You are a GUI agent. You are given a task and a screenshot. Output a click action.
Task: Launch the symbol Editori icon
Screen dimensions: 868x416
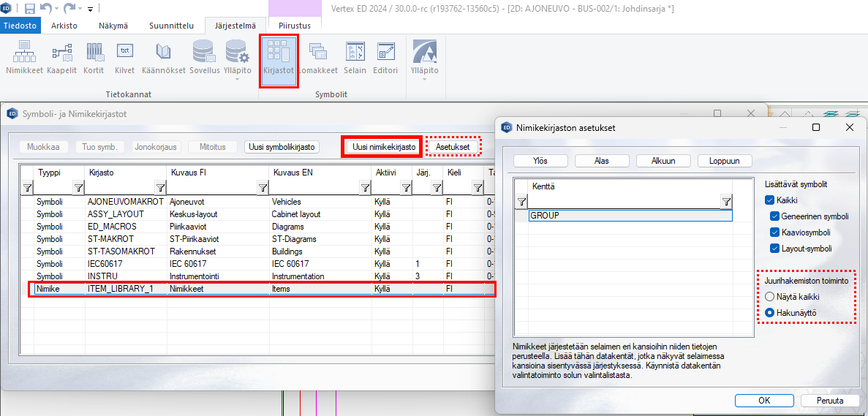point(385,52)
